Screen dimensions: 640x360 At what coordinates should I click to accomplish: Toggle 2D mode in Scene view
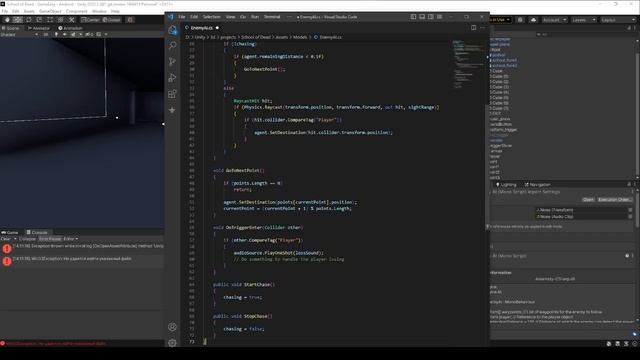46,35
